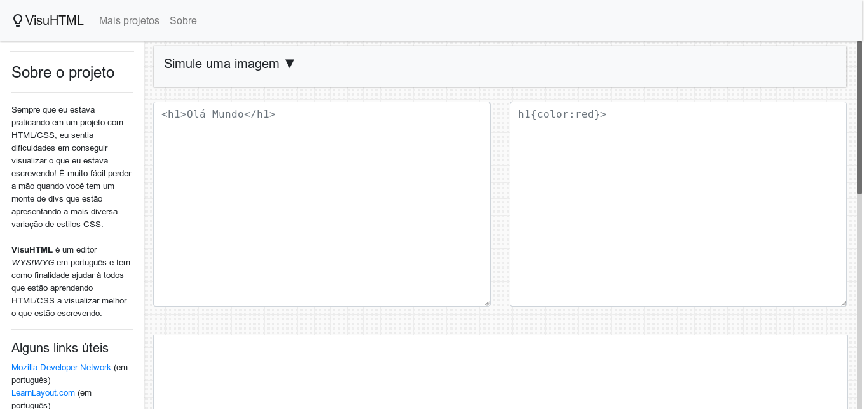Select the bold 'VisuHTML' text in the description
Image resolution: width=868 pixels, height=409 pixels.
click(32, 249)
